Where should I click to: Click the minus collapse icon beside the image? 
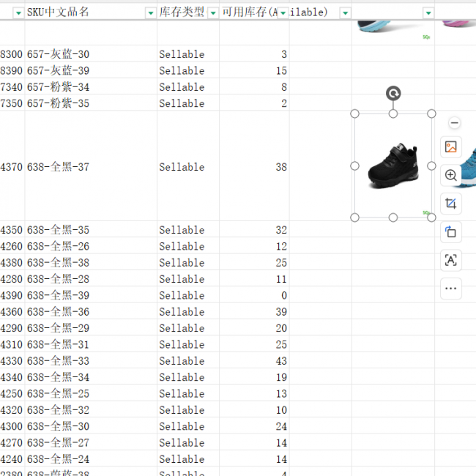(454, 123)
